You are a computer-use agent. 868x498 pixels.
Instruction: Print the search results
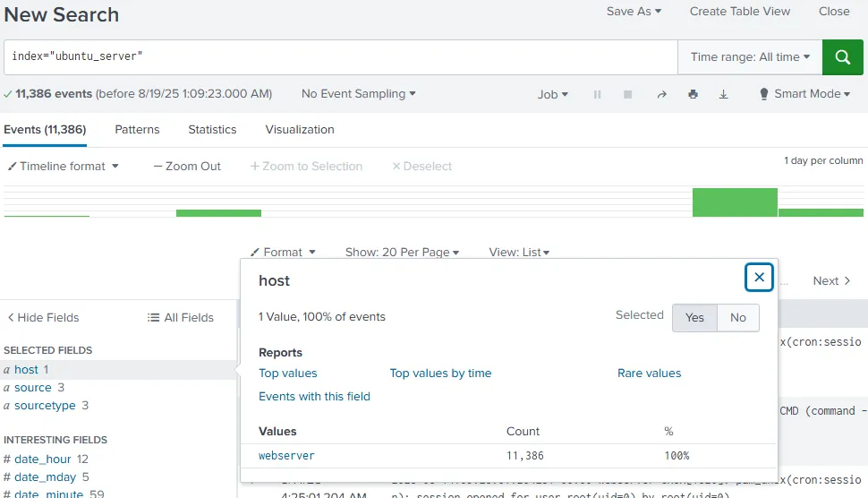click(693, 94)
